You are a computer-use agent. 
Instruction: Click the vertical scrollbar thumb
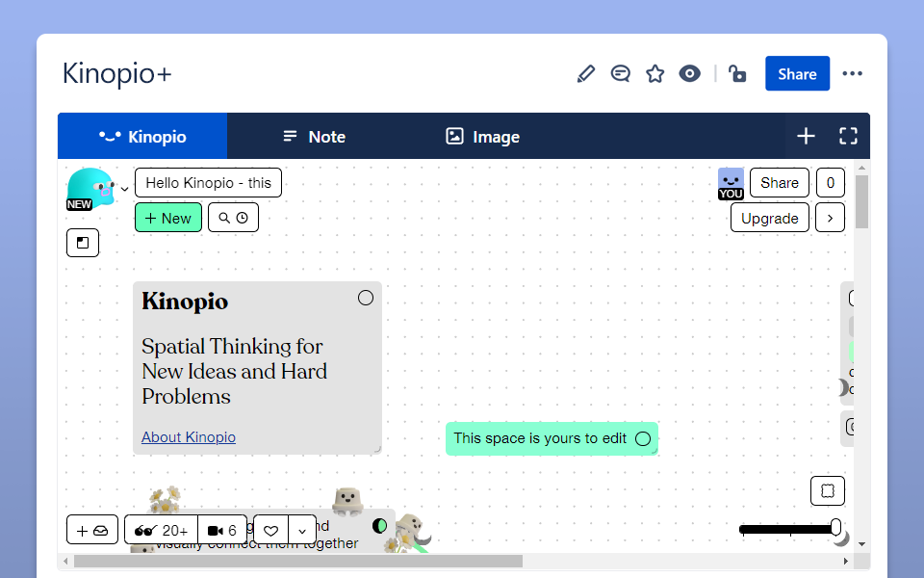[861, 202]
